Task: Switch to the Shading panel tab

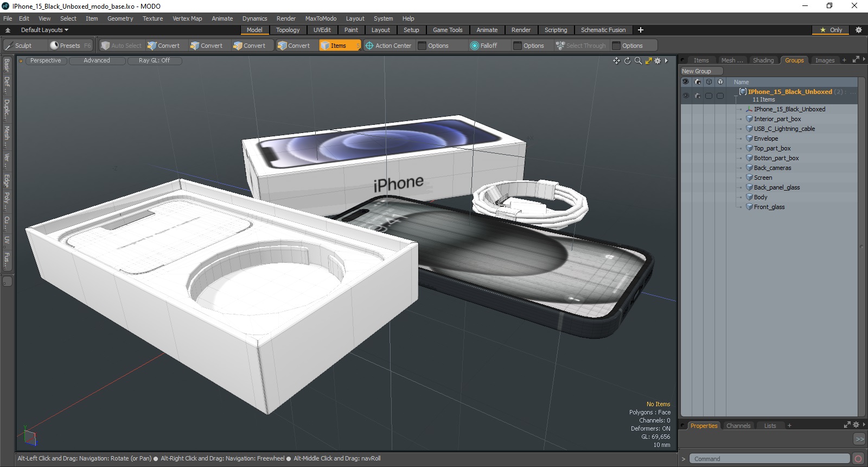Action: [x=763, y=60]
